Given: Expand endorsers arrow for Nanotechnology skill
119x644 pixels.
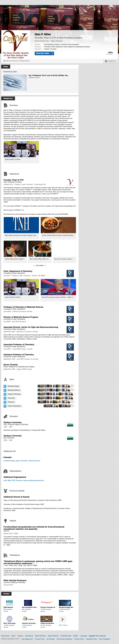Looking at the screenshot, I should (x=75, y=386).
